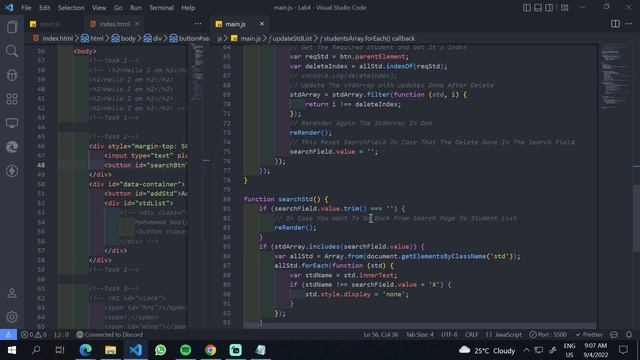
Task: Open more actions for left editor group
Action: [198, 24]
